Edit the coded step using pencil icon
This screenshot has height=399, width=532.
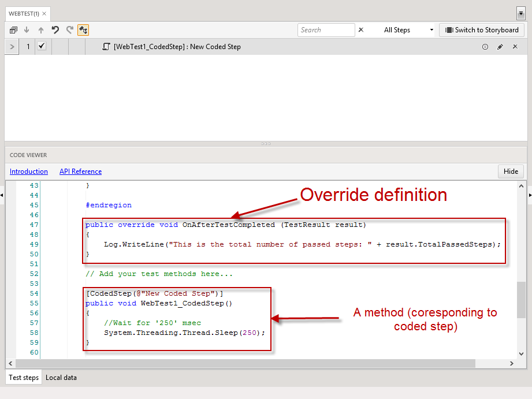click(x=500, y=47)
